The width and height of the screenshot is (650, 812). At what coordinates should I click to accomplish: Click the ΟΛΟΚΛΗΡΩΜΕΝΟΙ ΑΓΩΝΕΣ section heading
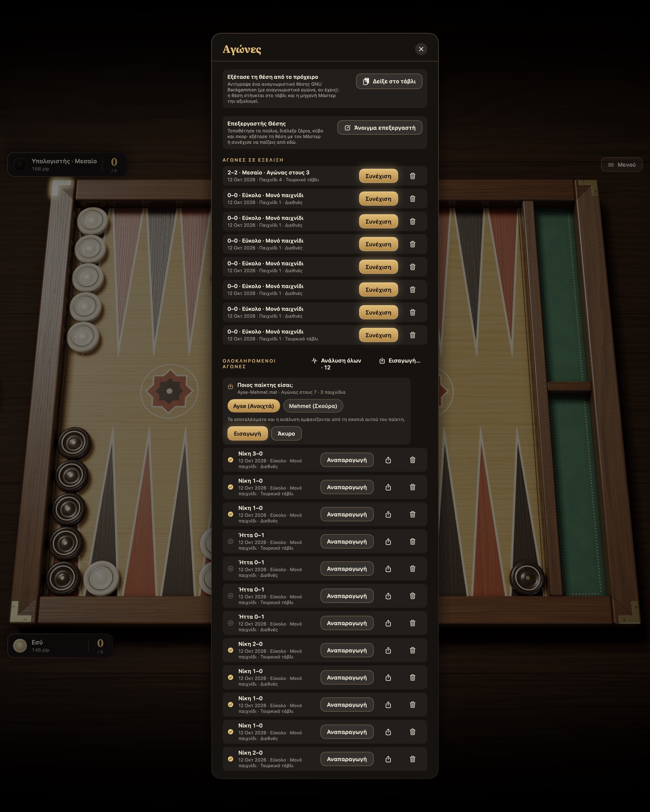tap(249, 363)
